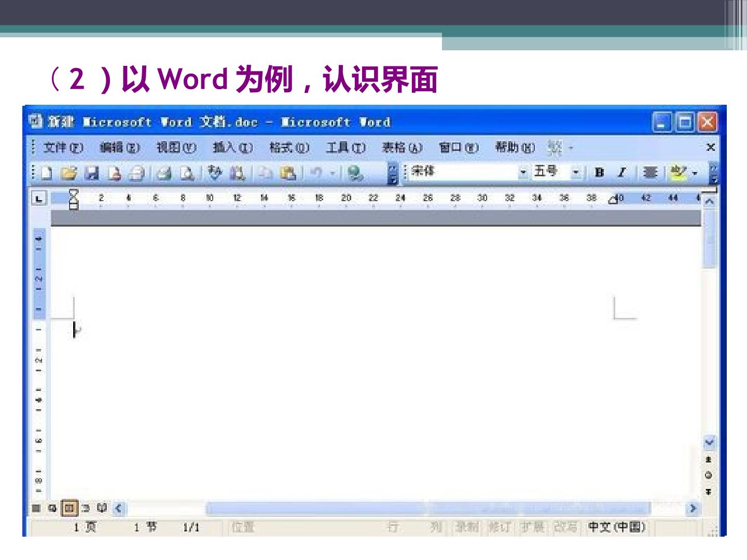Open the 插入 (Insert) menu
This screenshot has width=747, height=560.
233,148
